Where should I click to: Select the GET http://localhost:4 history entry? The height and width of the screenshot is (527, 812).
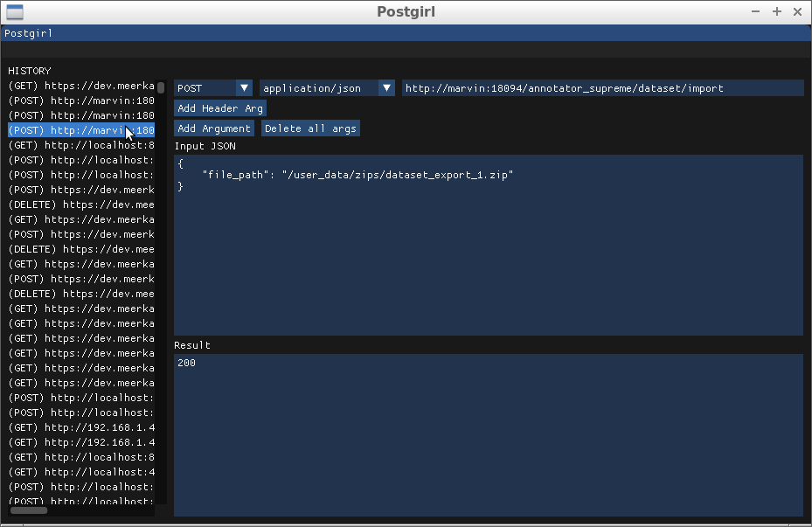tap(81, 472)
